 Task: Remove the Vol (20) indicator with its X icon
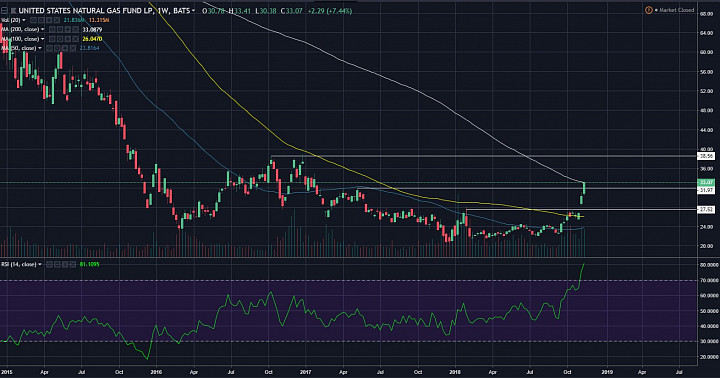click(x=57, y=20)
